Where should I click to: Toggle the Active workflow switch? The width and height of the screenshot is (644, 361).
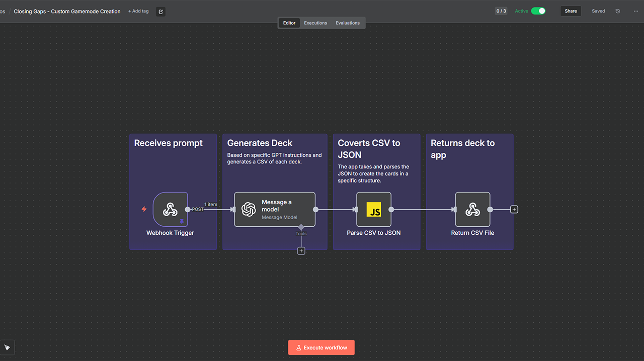point(538,11)
